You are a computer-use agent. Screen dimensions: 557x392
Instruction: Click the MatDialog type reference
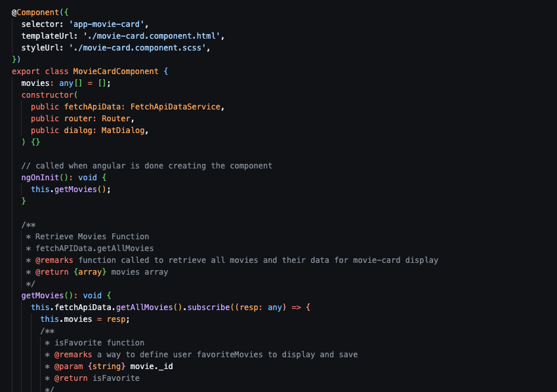coord(123,130)
